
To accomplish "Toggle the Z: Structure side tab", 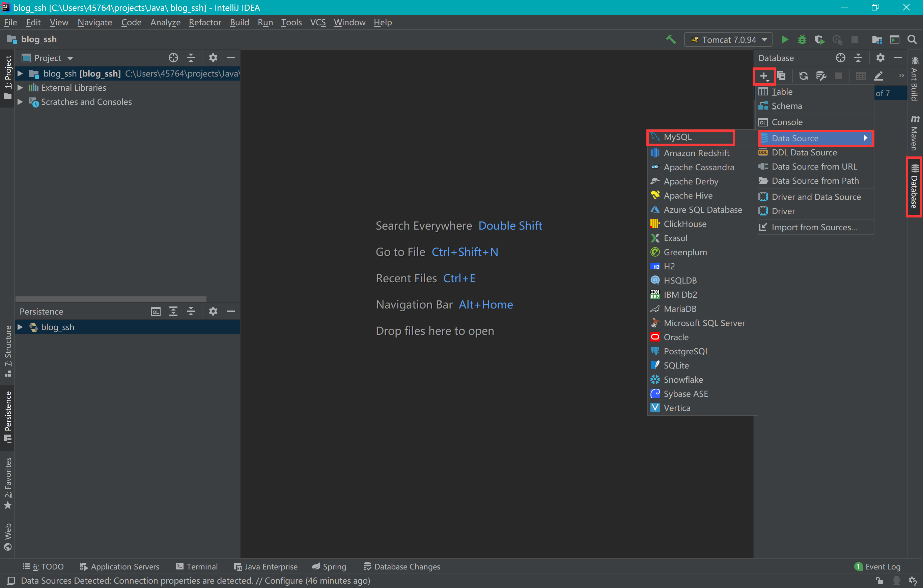I will [x=8, y=351].
